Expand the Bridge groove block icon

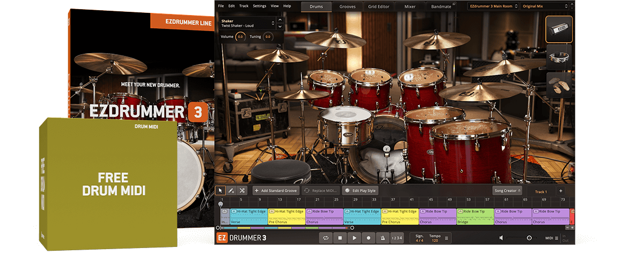[x=460, y=212]
